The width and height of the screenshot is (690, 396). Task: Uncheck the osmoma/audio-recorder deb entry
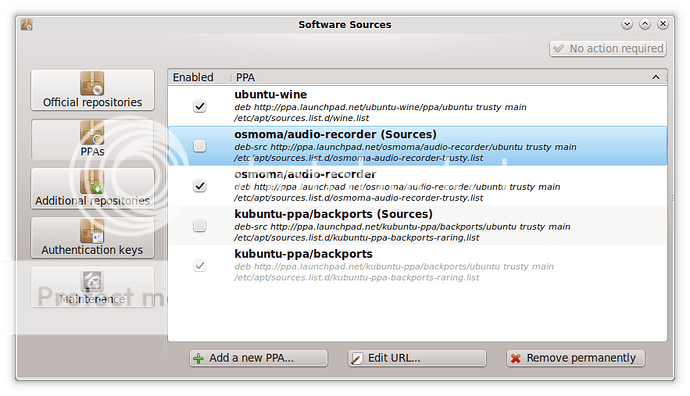(x=200, y=186)
